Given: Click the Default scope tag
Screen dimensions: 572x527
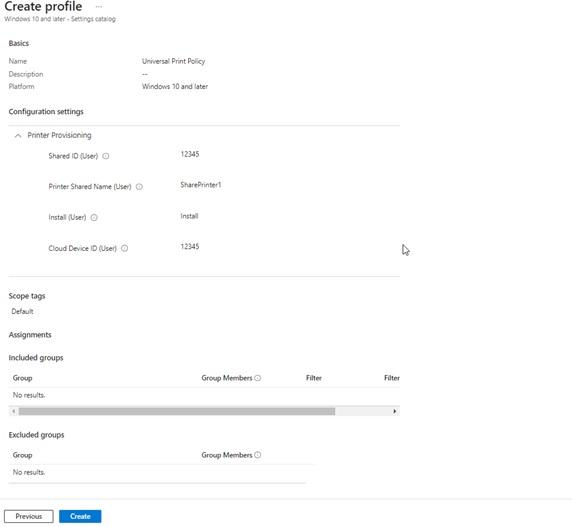Looking at the screenshot, I should click(22, 311).
